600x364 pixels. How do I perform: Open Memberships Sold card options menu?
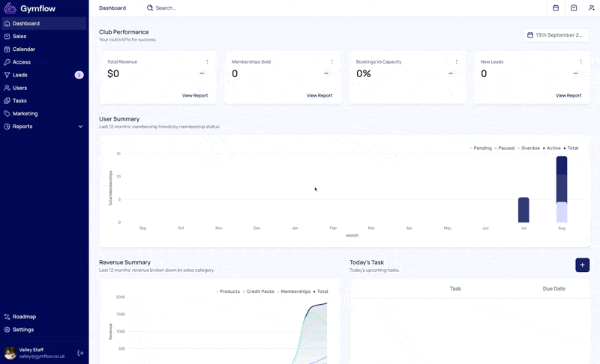331,62
